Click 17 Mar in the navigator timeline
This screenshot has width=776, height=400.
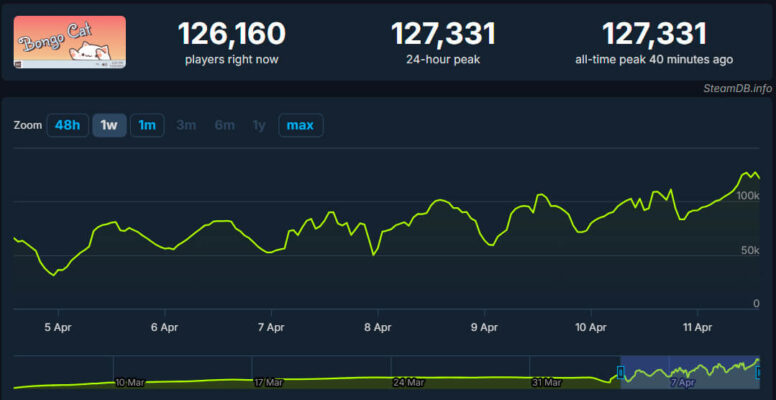(x=268, y=382)
